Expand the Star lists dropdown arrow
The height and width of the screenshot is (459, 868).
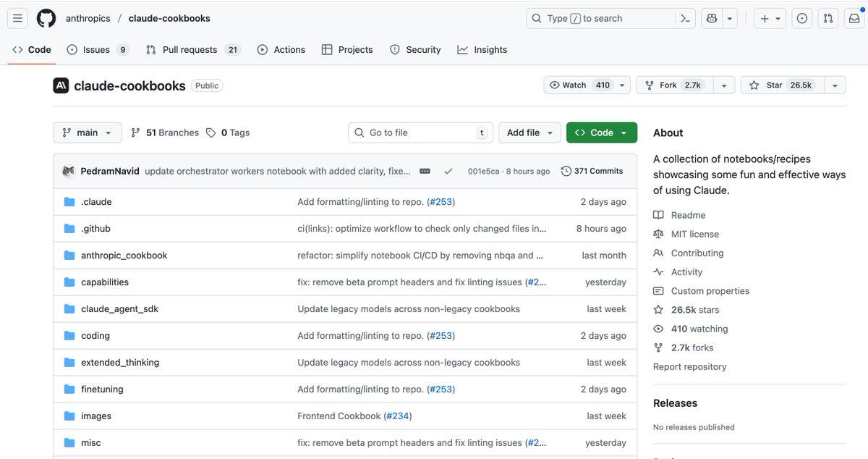pos(835,85)
